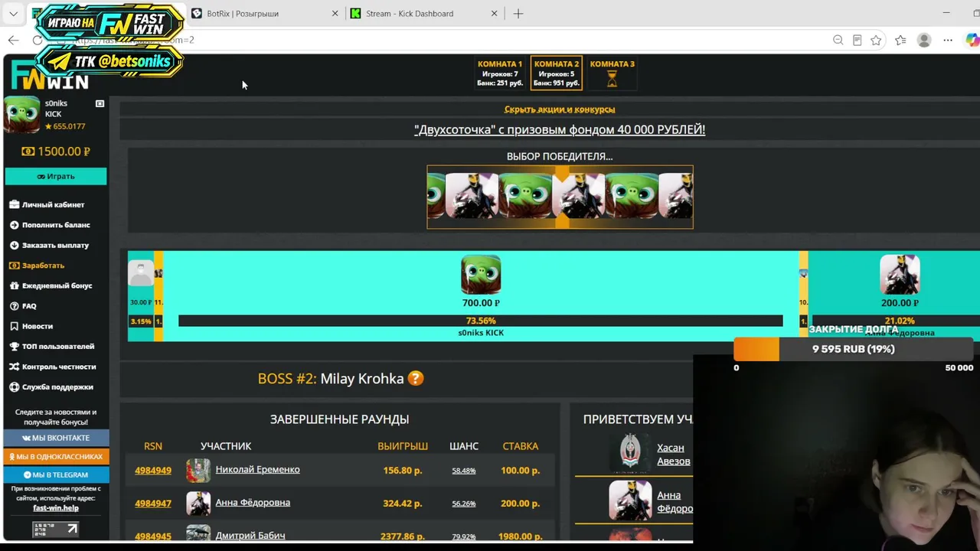The height and width of the screenshot is (551, 980).
Task: Open Хасан Авезов's profile link
Action: point(674,455)
